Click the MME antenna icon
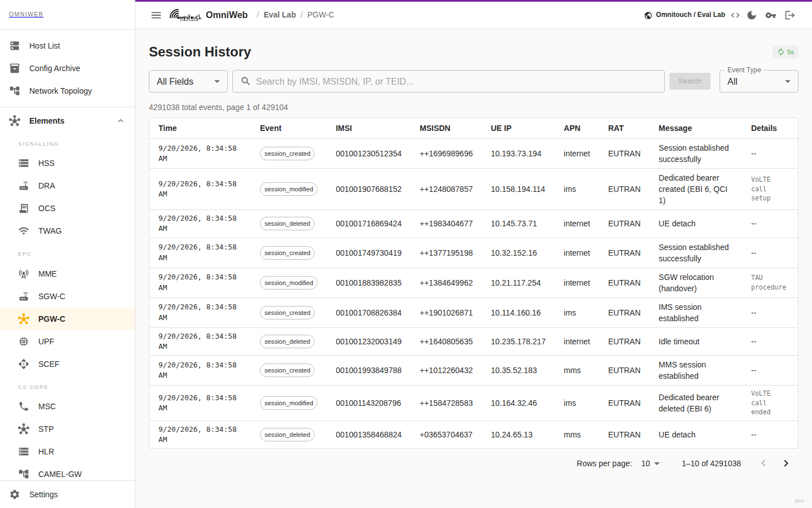This screenshot has height=508, width=812. (24, 274)
